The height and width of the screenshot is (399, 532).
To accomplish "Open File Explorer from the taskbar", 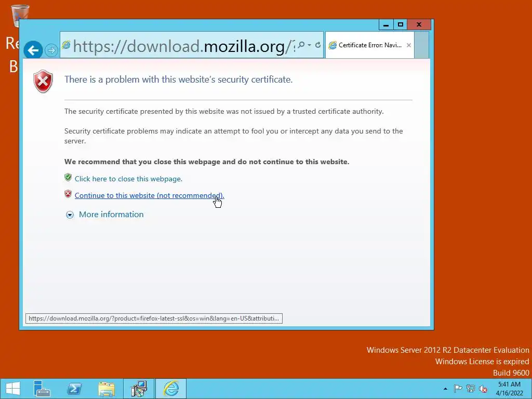I will 107,389.
